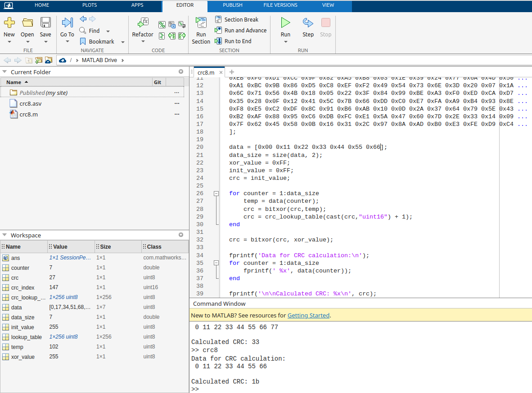Screen dimensions: 532x393
Task: Click the Step icon
Action: (308, 23)
